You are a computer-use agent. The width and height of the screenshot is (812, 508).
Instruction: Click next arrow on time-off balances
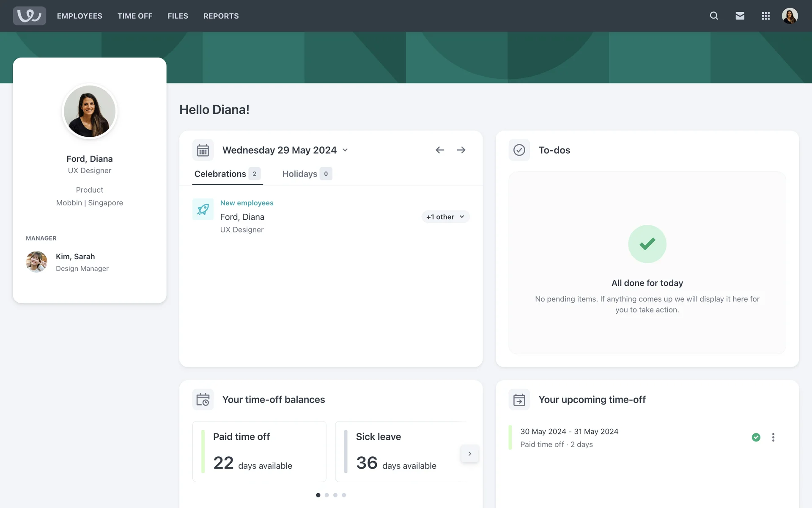click(469, 453)
